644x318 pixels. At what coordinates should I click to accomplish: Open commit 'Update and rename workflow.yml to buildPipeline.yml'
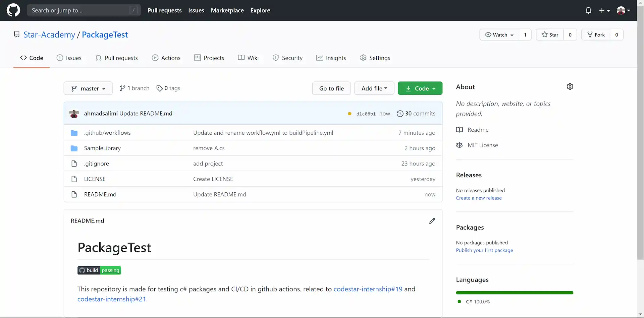(263, 133)
